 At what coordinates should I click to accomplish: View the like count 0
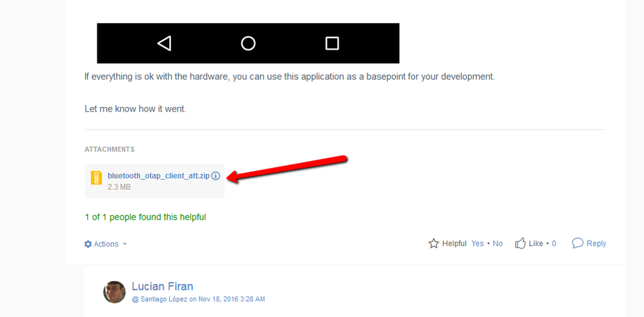554,244
